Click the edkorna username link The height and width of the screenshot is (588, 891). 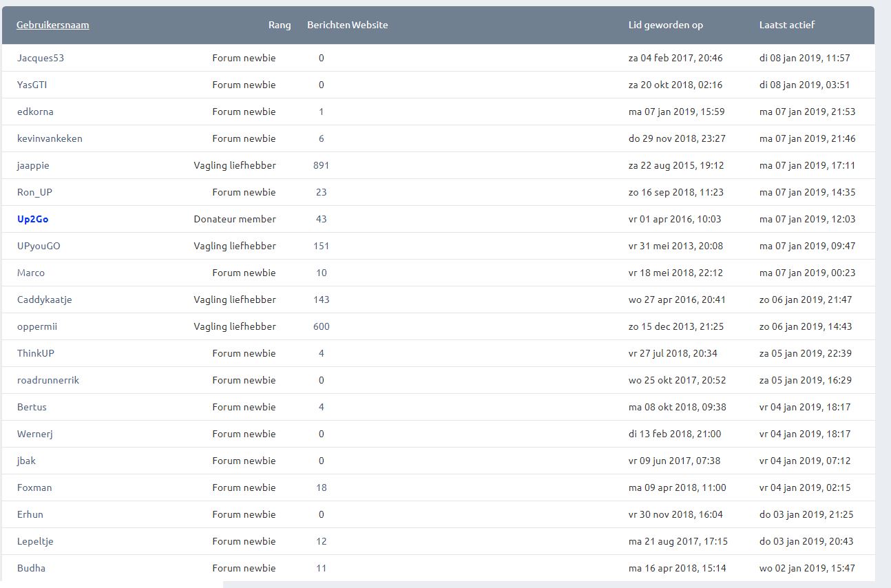[35, 112]
